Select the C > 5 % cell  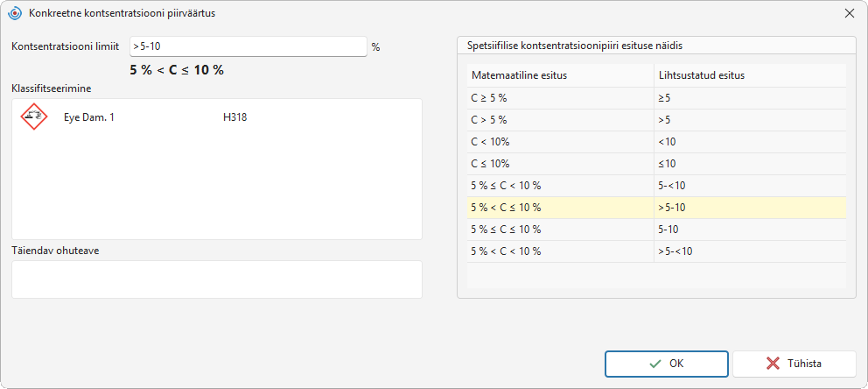pyautogui.click(x=560, y=120)
